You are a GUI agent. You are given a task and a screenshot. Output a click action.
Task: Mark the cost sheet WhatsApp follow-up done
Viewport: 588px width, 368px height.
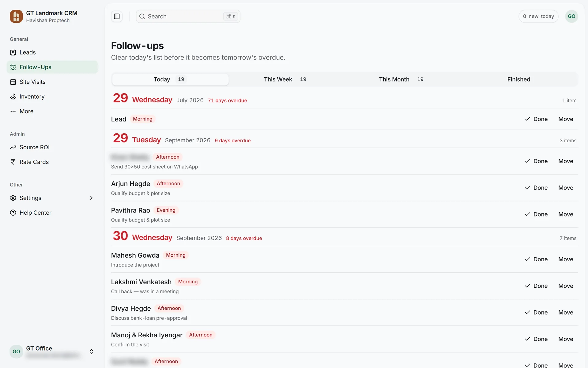(536, 161)
